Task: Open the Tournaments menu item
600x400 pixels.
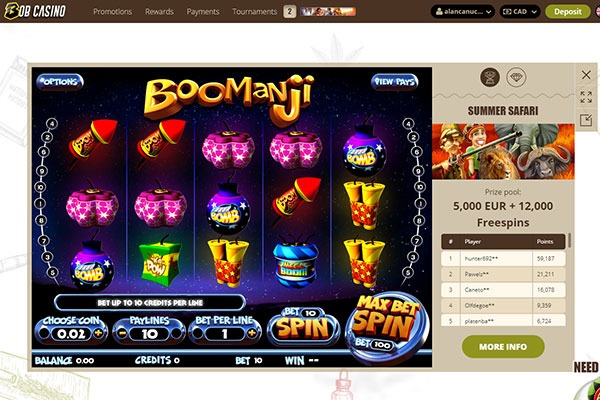Action: pyautogui.click(x=254, y=12)
